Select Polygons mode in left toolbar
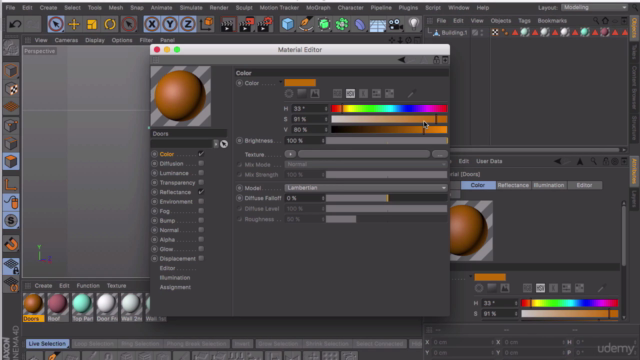 click(11, 162)
